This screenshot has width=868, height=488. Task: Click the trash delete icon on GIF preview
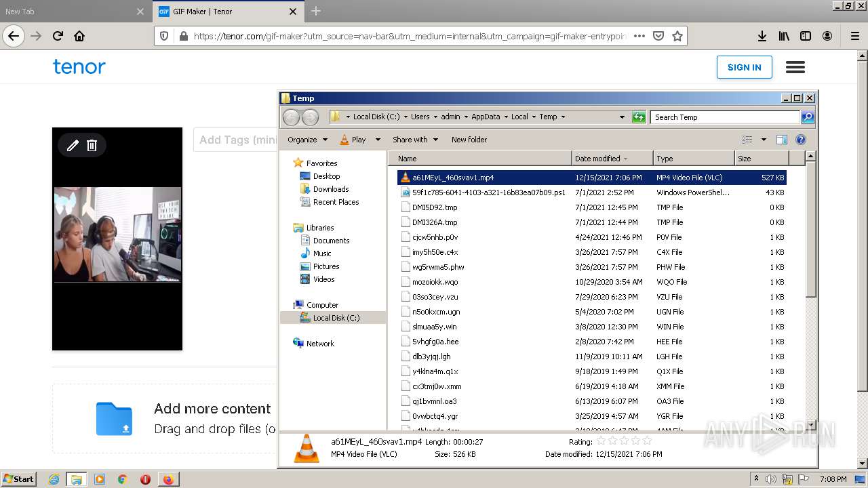[x=92, y=145]
